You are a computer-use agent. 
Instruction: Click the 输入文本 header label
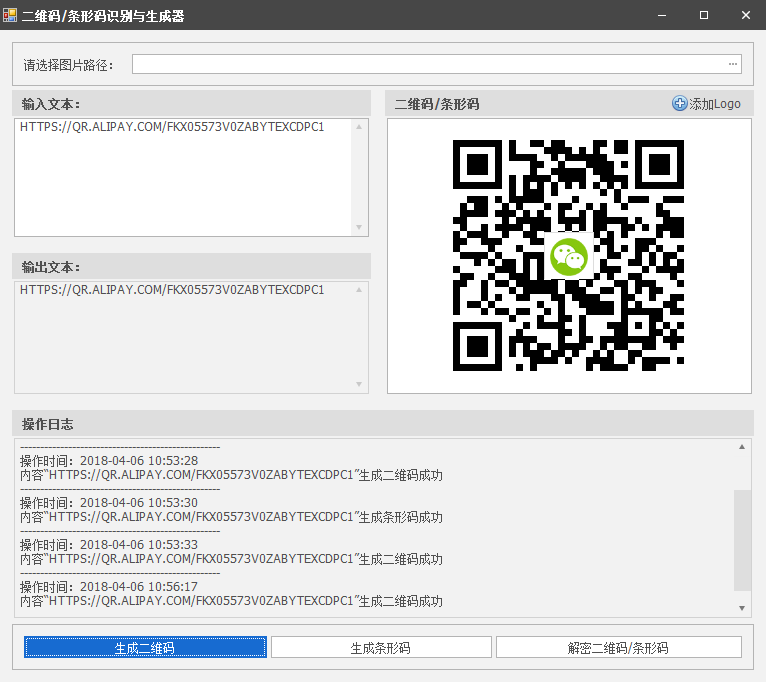(51, 104)
